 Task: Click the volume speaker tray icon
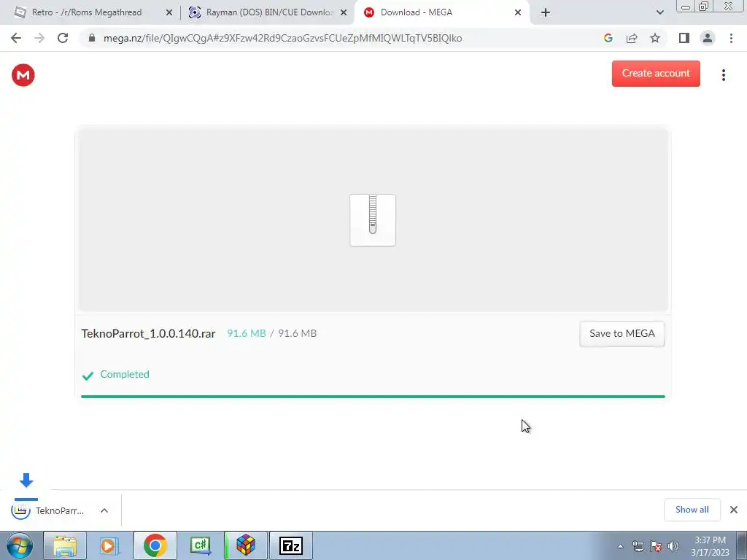coord(673,546)
